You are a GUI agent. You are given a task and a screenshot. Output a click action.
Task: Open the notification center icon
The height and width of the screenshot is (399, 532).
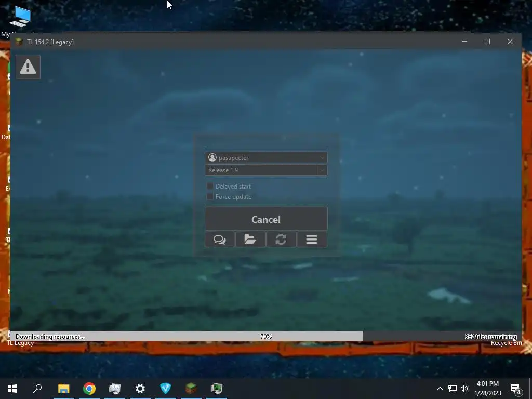516,389
